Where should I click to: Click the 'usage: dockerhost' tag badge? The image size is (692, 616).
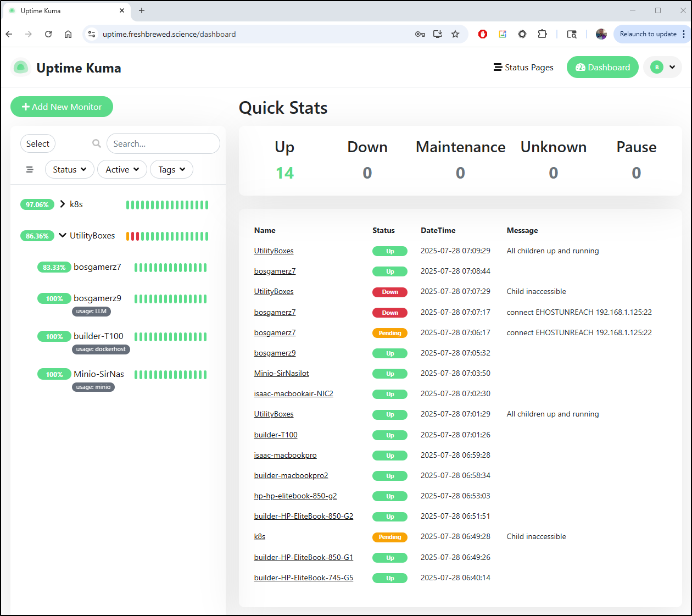[x=101, y=349]
